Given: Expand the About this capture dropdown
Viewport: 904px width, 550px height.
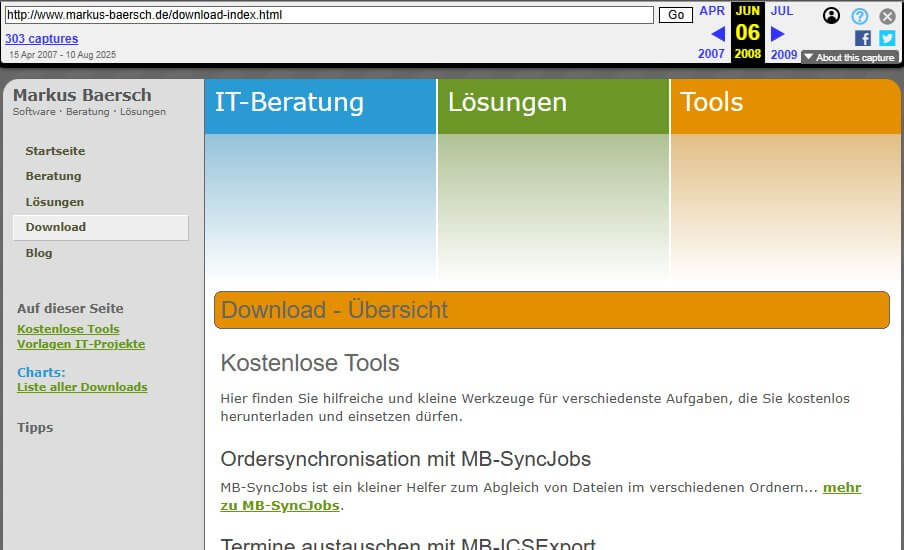Looking at the screenshot, I should [849, 57].
